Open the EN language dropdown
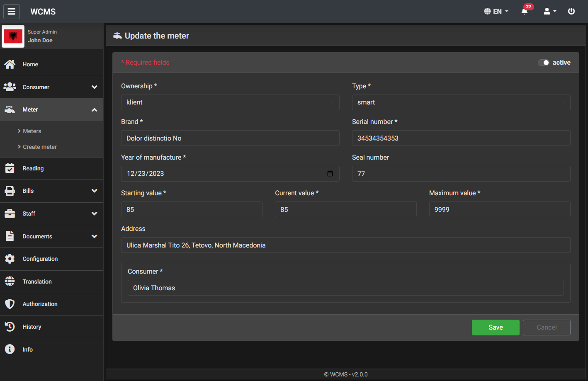 [496, 12]
